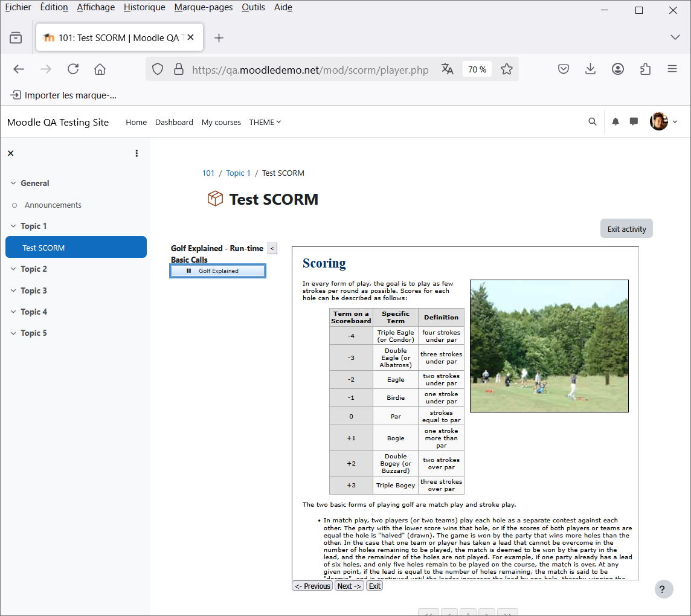The image size is (691, 616).
Task: Go back to the previous page
Action: pyautogui.click(x=19, y=69)
